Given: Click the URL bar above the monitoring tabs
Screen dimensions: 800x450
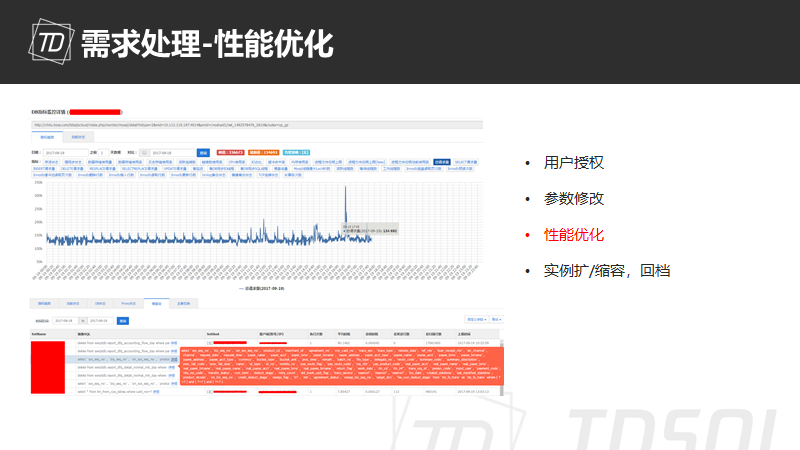Looking at the screenshot, I should tap(257, 124).
